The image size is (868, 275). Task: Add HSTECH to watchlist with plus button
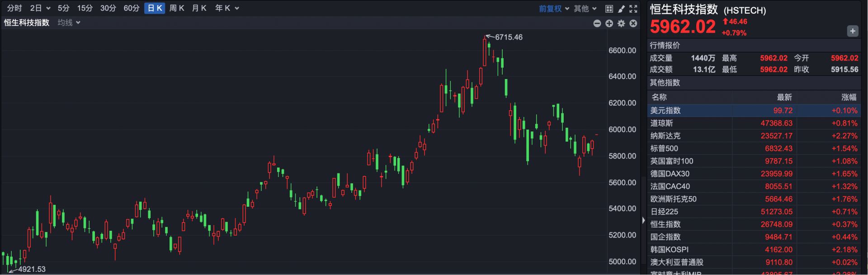pyautogui.click(x=852, y=31)
